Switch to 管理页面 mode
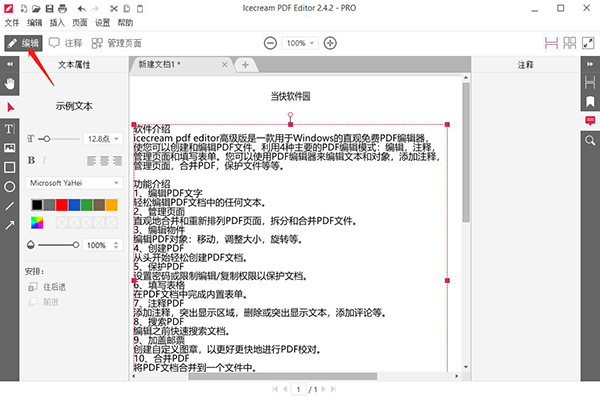The width and height of the screenshot is (600, 397). tap(117, 43)
